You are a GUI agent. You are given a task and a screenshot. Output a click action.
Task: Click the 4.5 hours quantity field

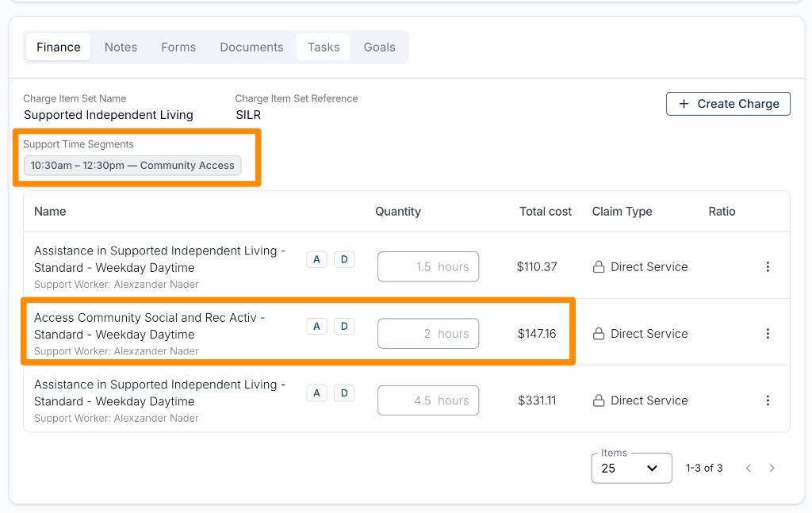pos(428,400)
